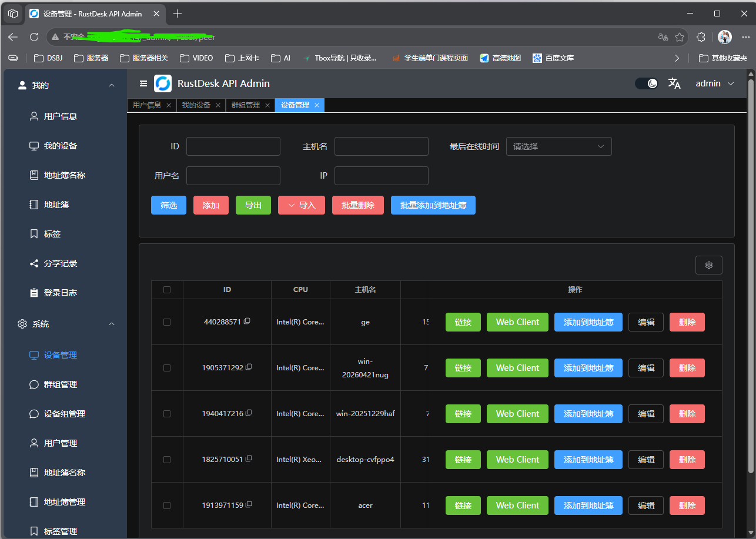This screenshot has height=539, width=756.
Task: Favorite this page with the star icon
Action: 680,37
